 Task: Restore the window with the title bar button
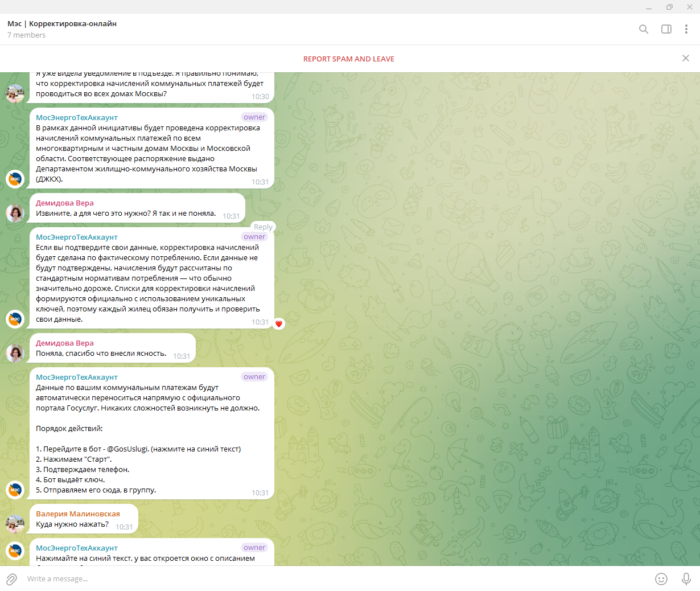pos(669,7)
